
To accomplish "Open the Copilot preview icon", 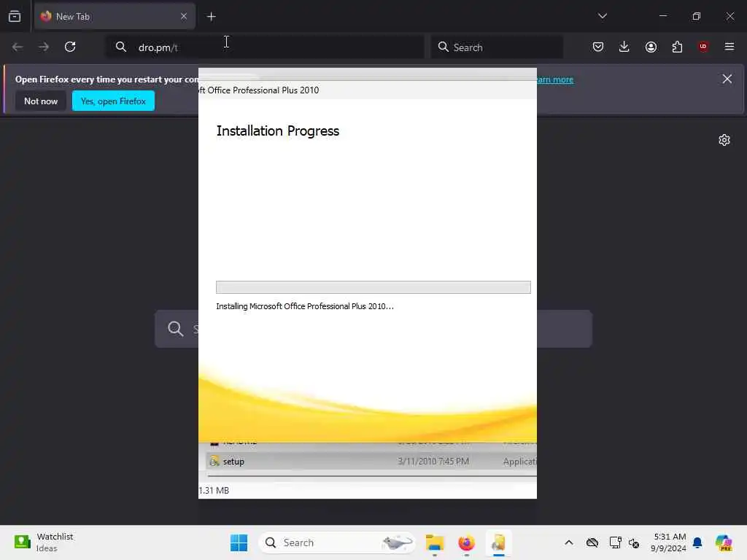I will pyautogui.click(x=724, y=542).
